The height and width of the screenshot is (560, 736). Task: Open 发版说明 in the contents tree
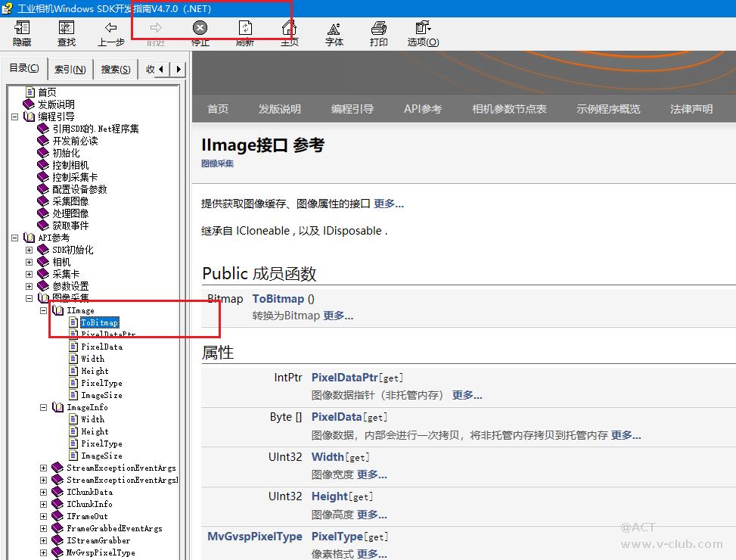56,104
